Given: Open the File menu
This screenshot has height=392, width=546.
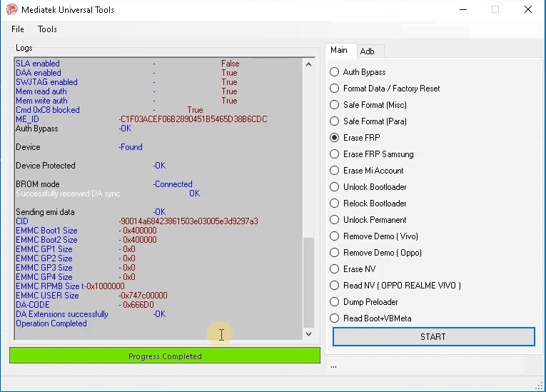Looking at the screenshot, I should point(18,29).
